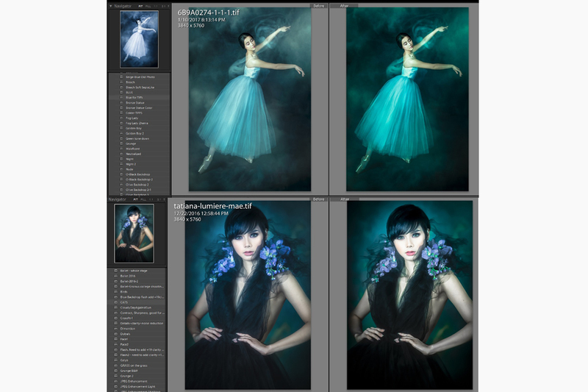
Task: Apply the Night preset
Action: tap(130, 159)
